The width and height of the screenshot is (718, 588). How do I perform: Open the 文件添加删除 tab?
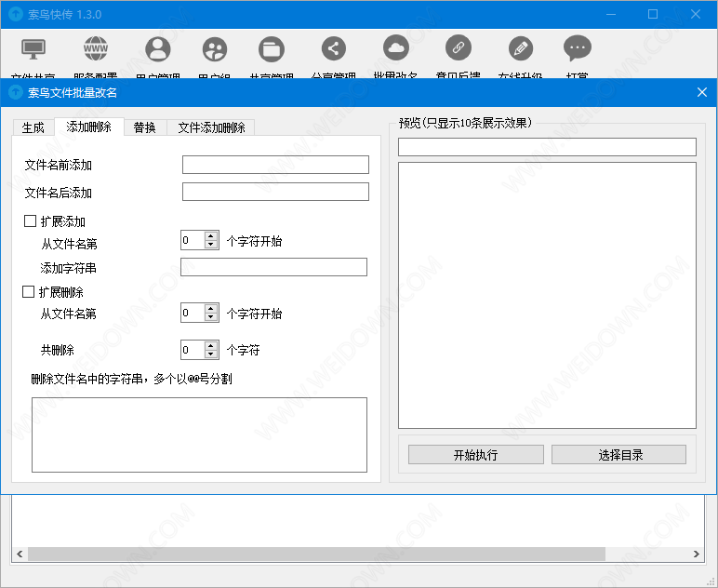point(211,127)
